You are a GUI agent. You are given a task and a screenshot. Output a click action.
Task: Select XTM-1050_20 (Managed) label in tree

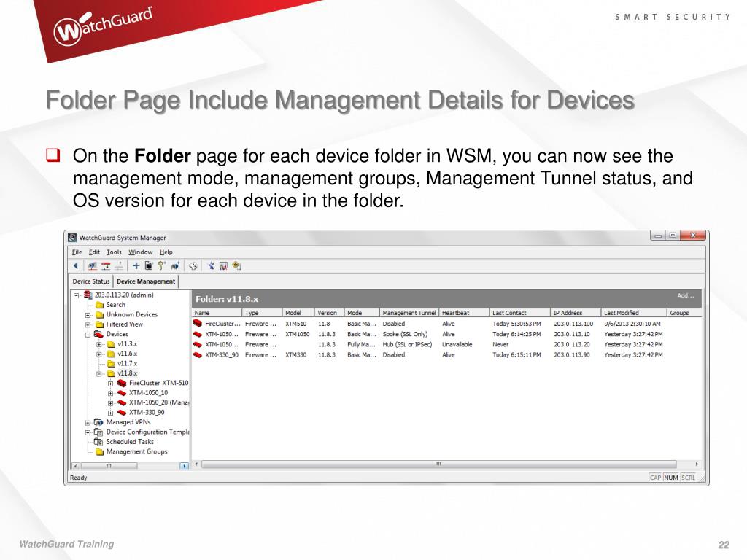(x=159, y=402)
